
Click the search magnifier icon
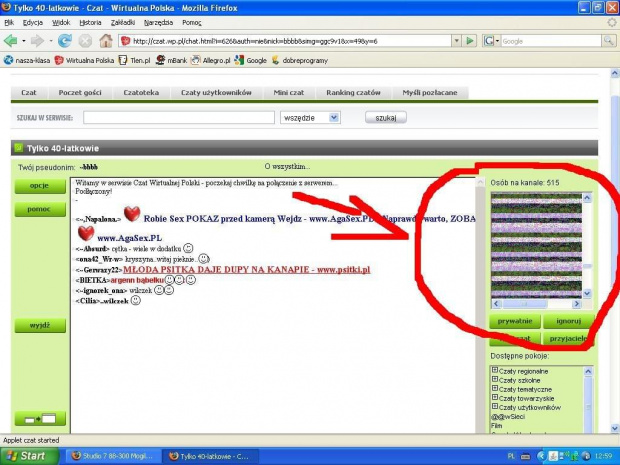point(608,41)
